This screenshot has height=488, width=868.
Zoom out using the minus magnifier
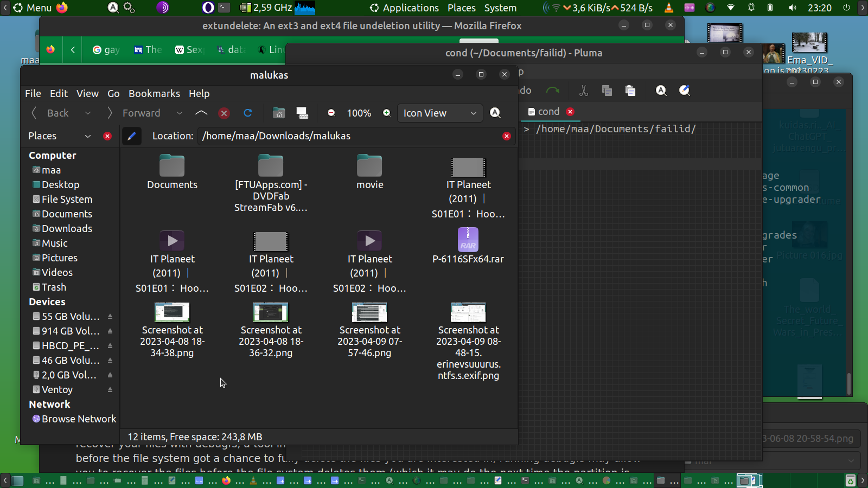coord(331,113)
